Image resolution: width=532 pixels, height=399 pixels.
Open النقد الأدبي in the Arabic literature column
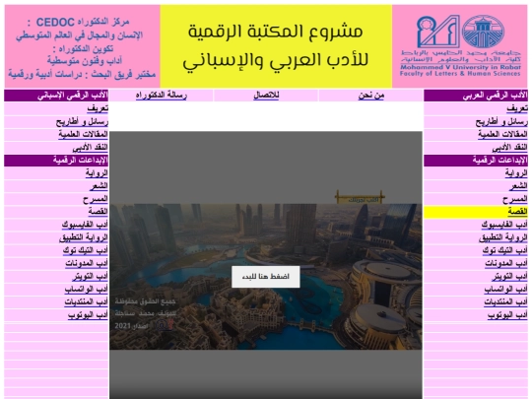509,147
